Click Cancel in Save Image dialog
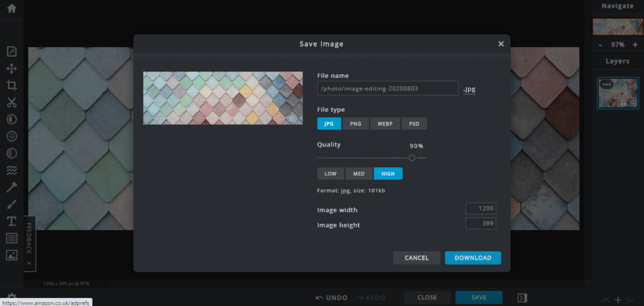Viewport: 644px width, 306px height. (x=416, y=258)
